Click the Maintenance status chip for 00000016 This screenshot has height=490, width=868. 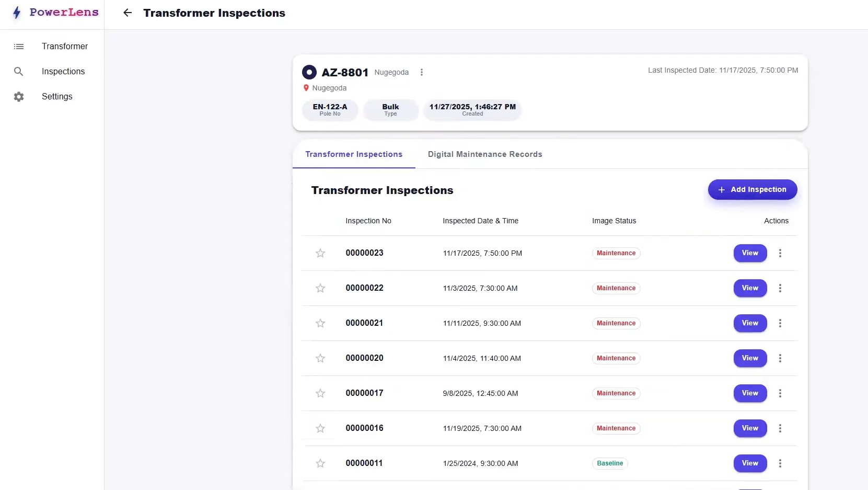[x=616, y=428]
